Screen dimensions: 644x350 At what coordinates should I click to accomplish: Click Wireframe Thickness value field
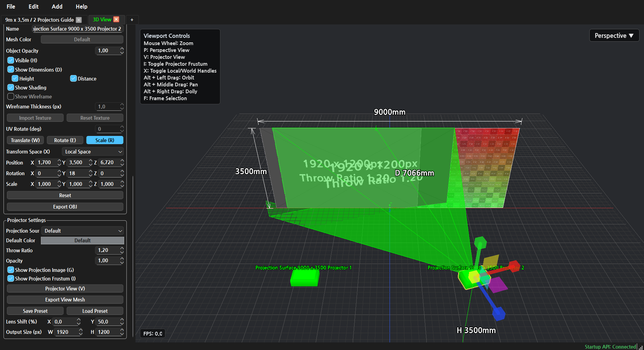[107, 106]
